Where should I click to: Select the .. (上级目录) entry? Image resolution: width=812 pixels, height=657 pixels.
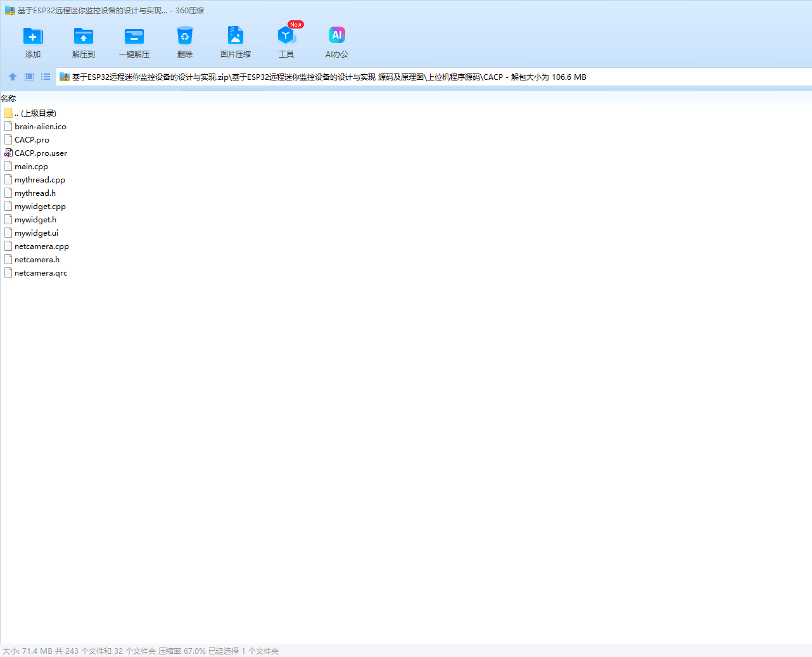35,113
